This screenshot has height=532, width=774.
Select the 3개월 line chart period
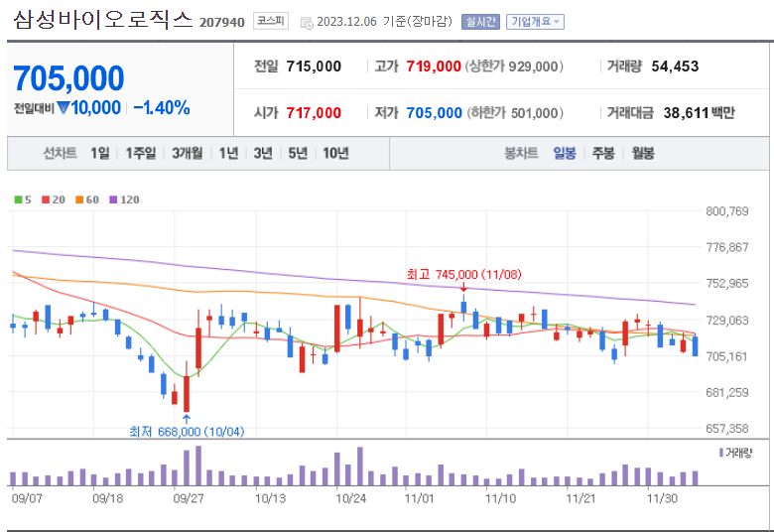click(x=188, y=153)
